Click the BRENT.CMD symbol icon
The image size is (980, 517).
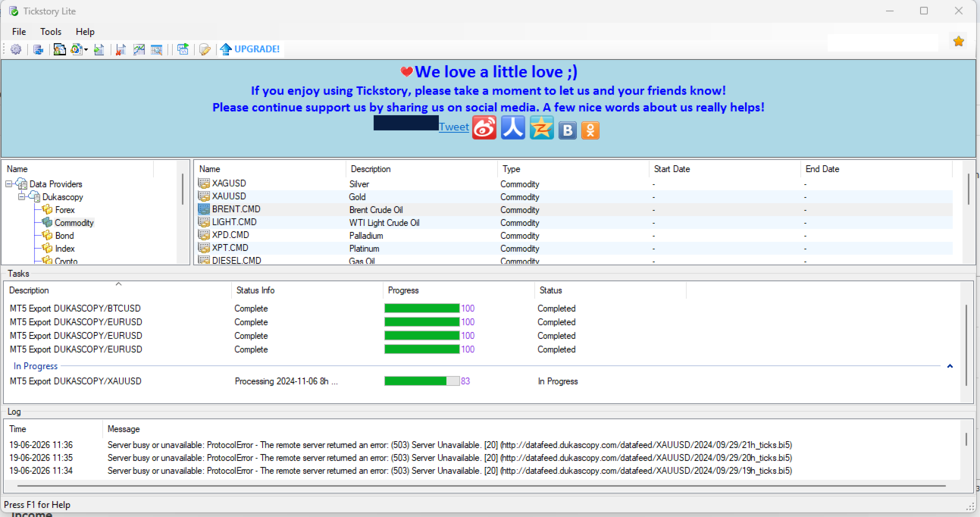tap(204, 209)
